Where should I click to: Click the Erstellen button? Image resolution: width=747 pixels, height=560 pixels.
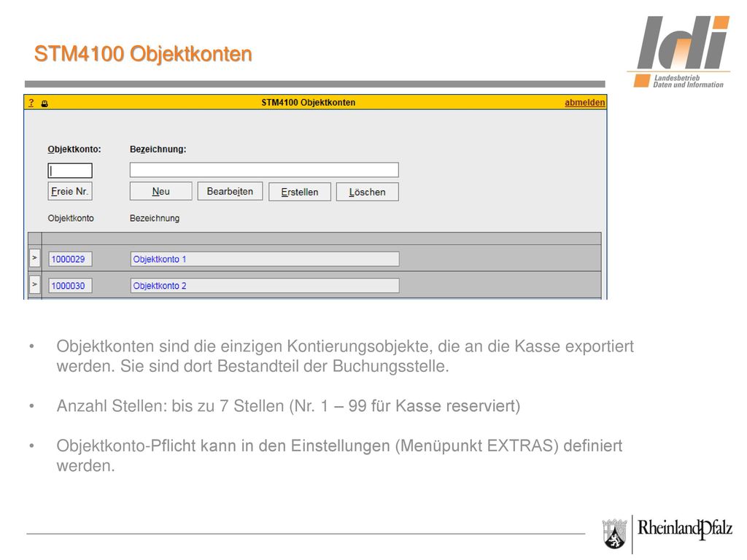pyautogui.click(x=300, y=192)
